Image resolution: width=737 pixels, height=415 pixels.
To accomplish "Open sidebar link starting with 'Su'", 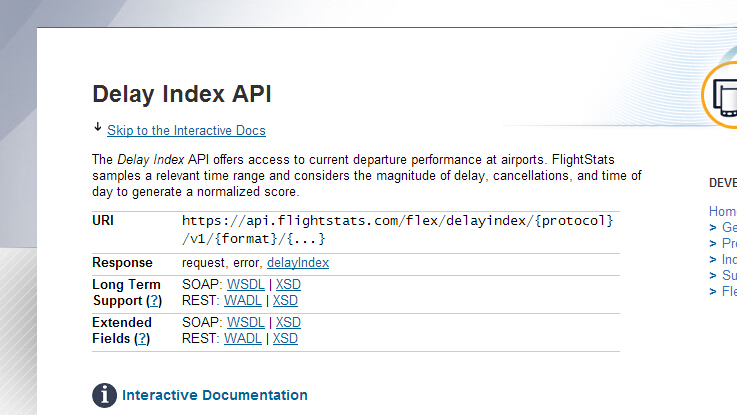I will pos(729,275).
